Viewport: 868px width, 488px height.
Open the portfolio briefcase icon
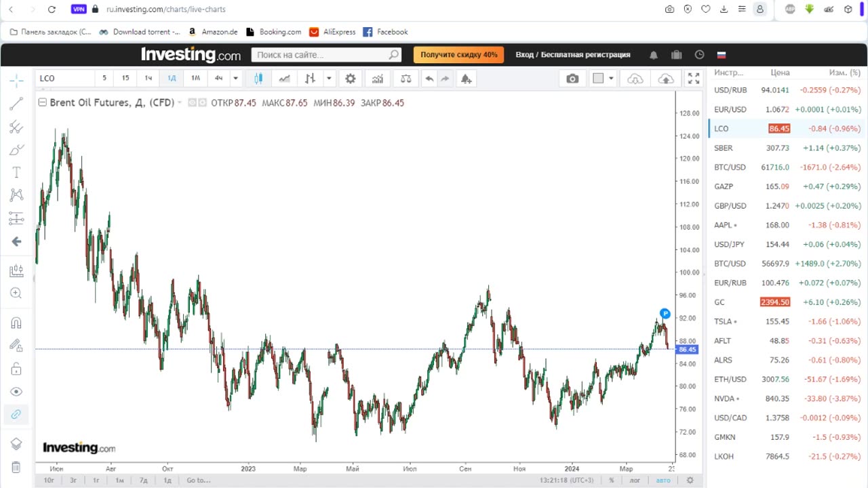click(x=676, y=55)
